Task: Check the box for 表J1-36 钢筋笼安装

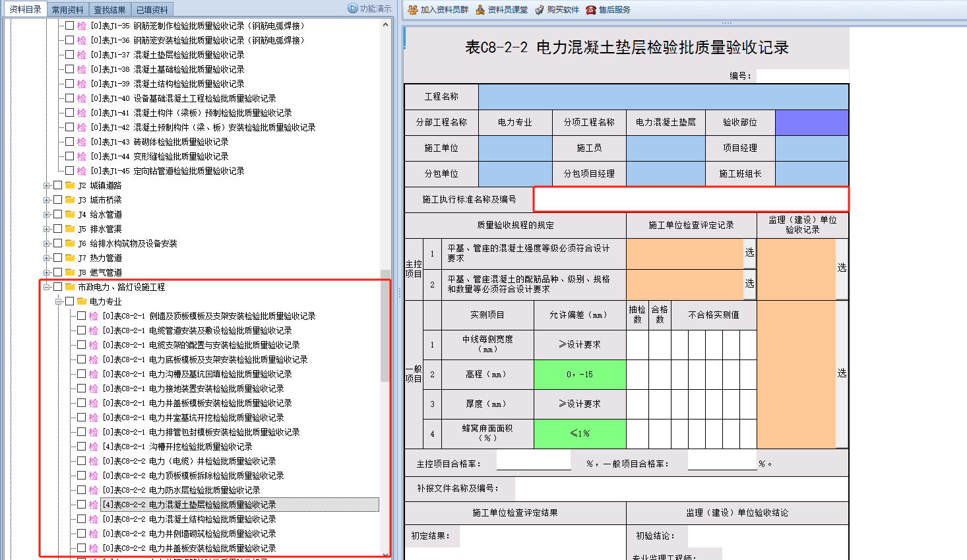Action: click(69, 40)
